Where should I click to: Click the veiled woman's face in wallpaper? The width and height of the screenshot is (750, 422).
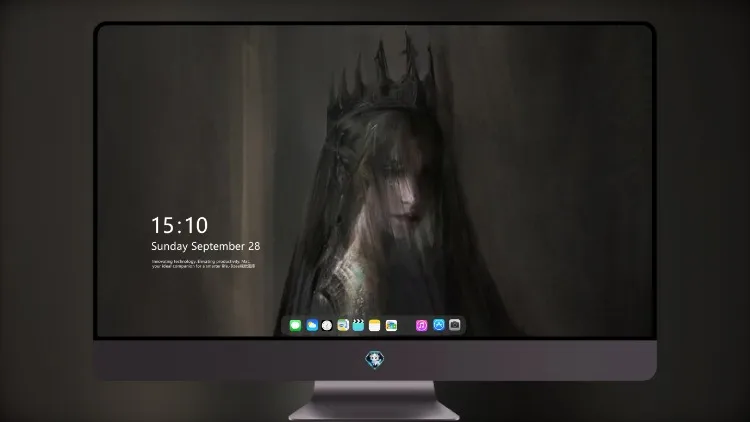399,187
